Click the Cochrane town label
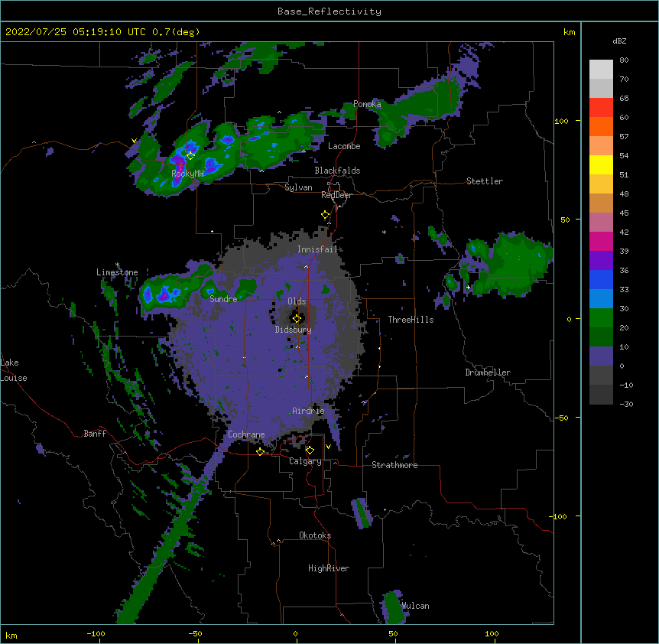This screenshot has height=644, width=659. pyautogui.click(x=246, y=434)
